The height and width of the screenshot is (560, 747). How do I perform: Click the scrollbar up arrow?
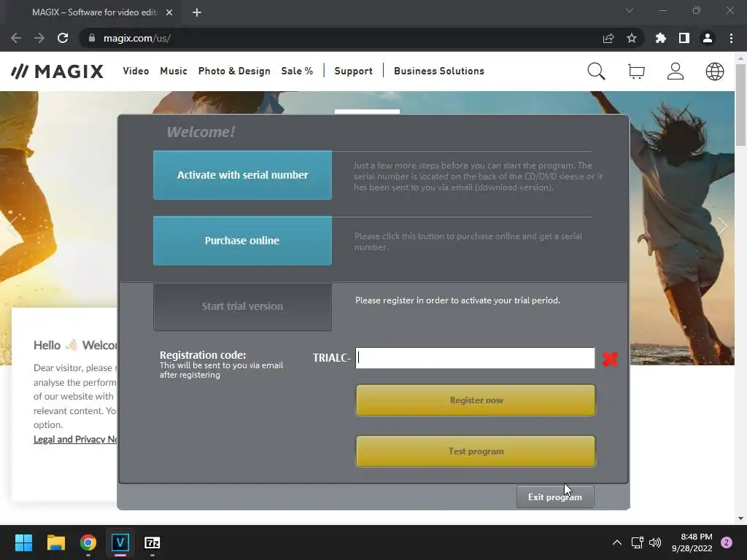point(740,58)
